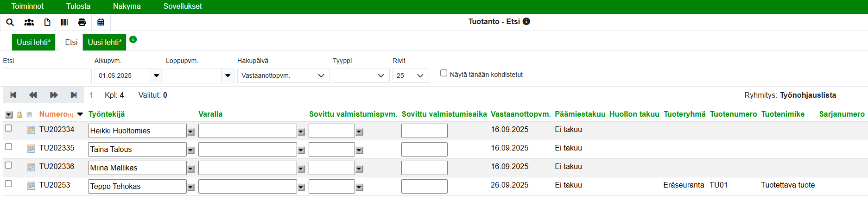Open the calendar icon in toolbar
The image size is (868, 207).
(101, 22)
